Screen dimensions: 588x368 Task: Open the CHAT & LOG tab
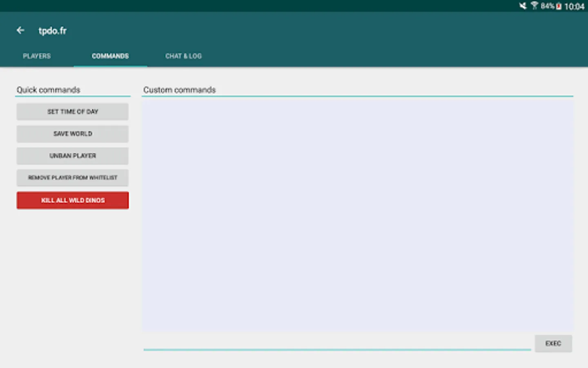tap(183, 56)
